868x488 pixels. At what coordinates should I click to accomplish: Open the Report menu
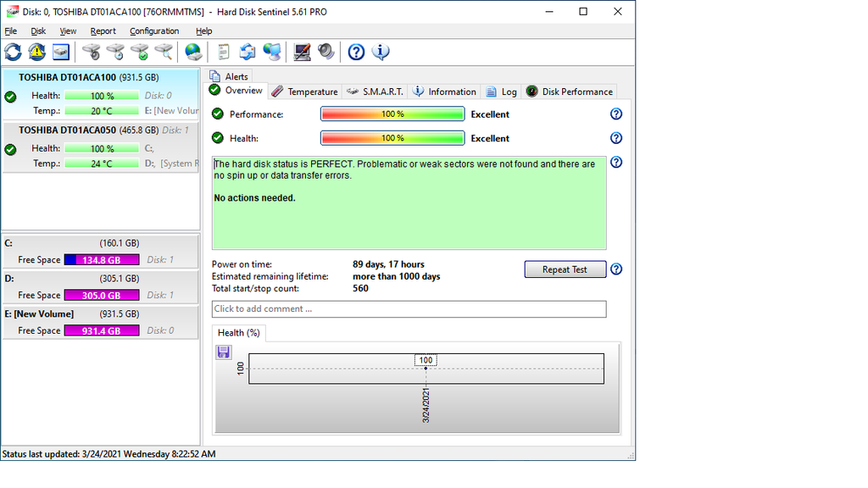103,31
